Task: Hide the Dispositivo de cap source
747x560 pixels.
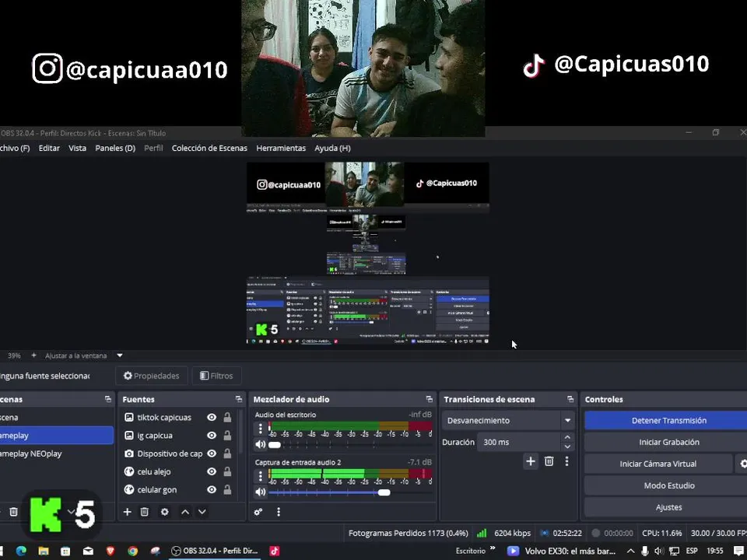Action: pyautogui.click(x=212, y=453)
